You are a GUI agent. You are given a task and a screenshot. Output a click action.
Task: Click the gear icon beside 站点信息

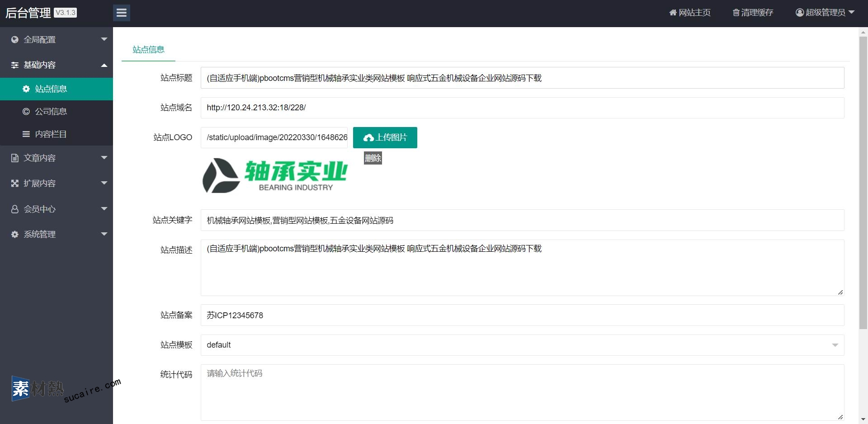(26, 89)
